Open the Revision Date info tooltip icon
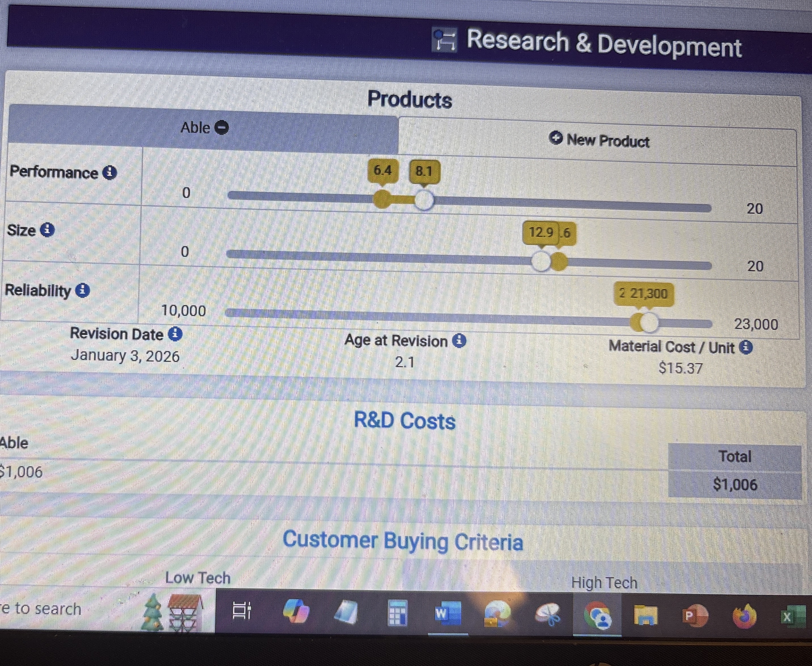The width and height of the screenshot is (812, 666). [176, 334]
